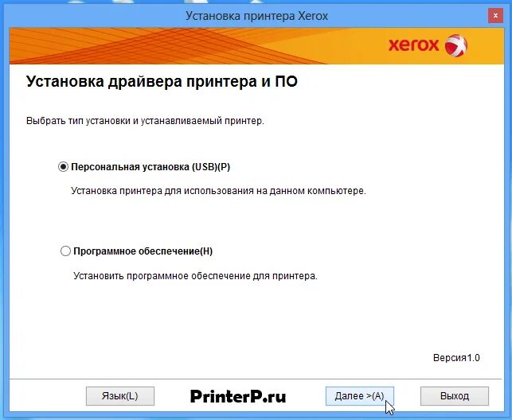Image resolution: width=512 pixels, height=420 pixels.
Task: Close the Xerox installer window
Action: (495, 16)
